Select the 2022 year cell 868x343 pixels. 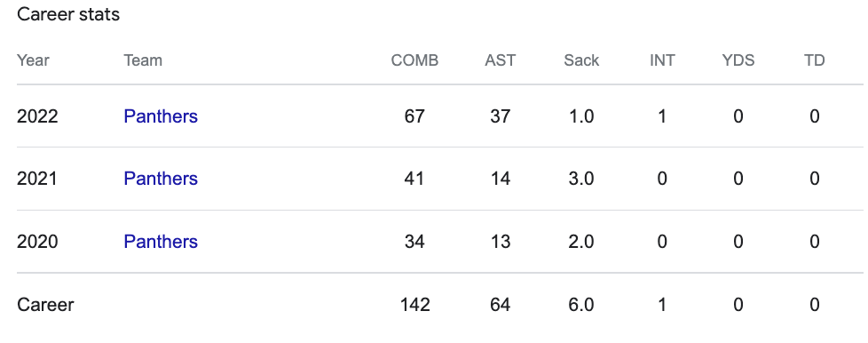pyautogui.click(x=37, y=116)
